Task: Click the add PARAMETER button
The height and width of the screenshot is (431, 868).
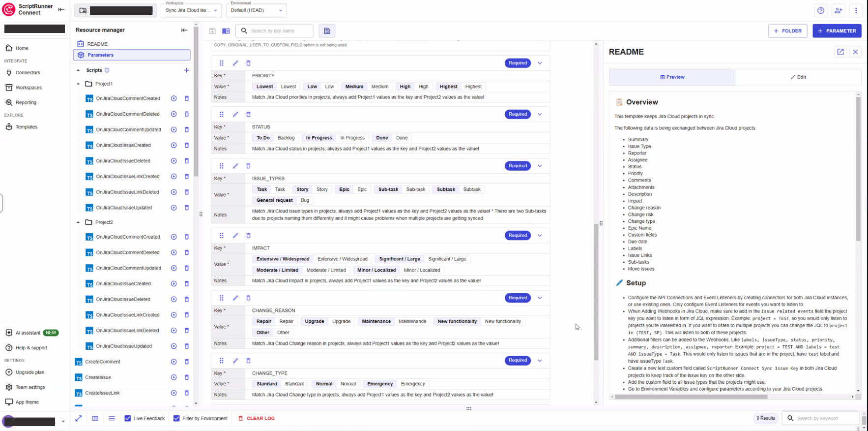Action: coord(837,31)
